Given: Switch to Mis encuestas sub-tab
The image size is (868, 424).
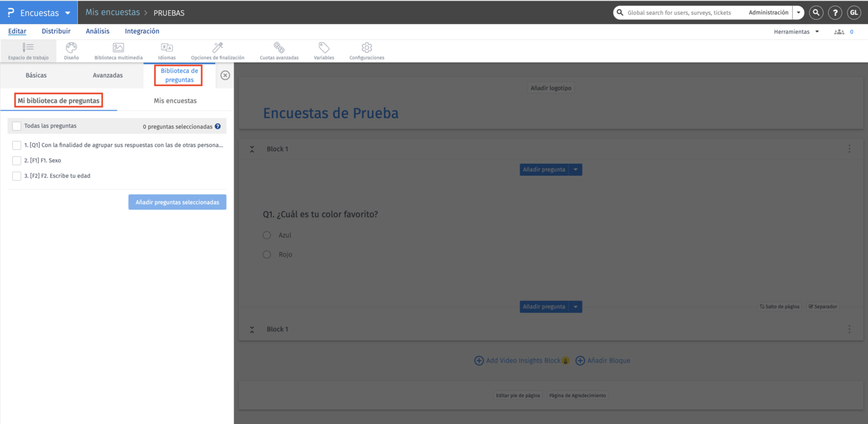Looking at the screenshot, I should coord(175,101).
